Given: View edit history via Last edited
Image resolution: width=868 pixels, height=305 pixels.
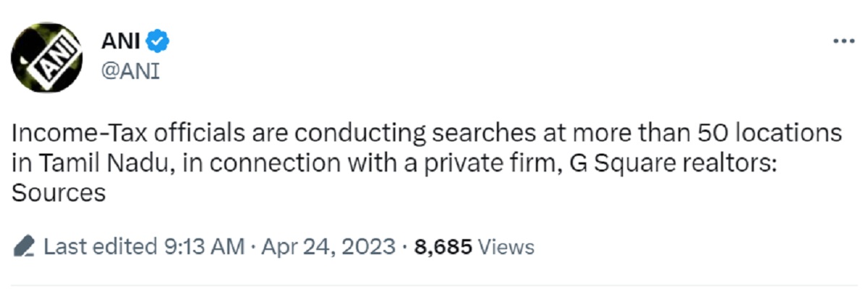Looking at the screenshot, I should coord(98,247).
